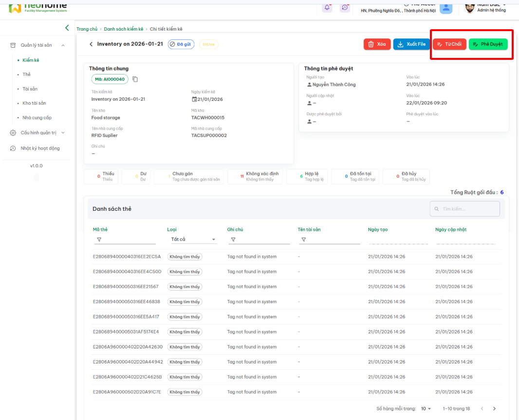Click the notification bell icon
This screenshot has height=420, width=519.
pos(328,7)
